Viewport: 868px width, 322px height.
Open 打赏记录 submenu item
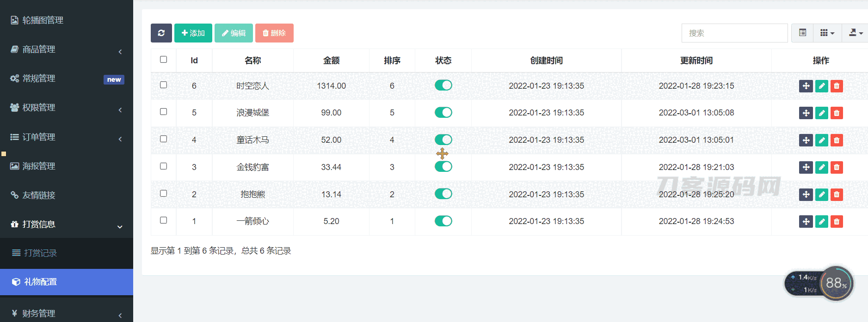(x=67, y=253)
